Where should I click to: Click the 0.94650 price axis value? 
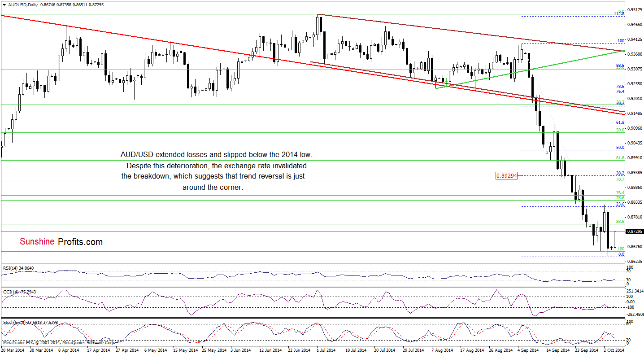634,25
